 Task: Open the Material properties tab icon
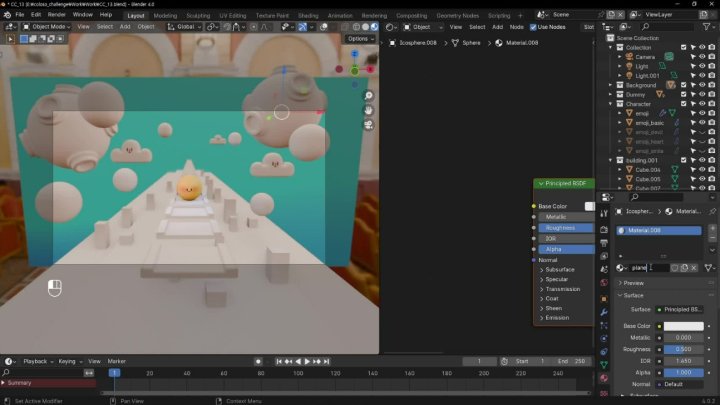pos(604,377)
